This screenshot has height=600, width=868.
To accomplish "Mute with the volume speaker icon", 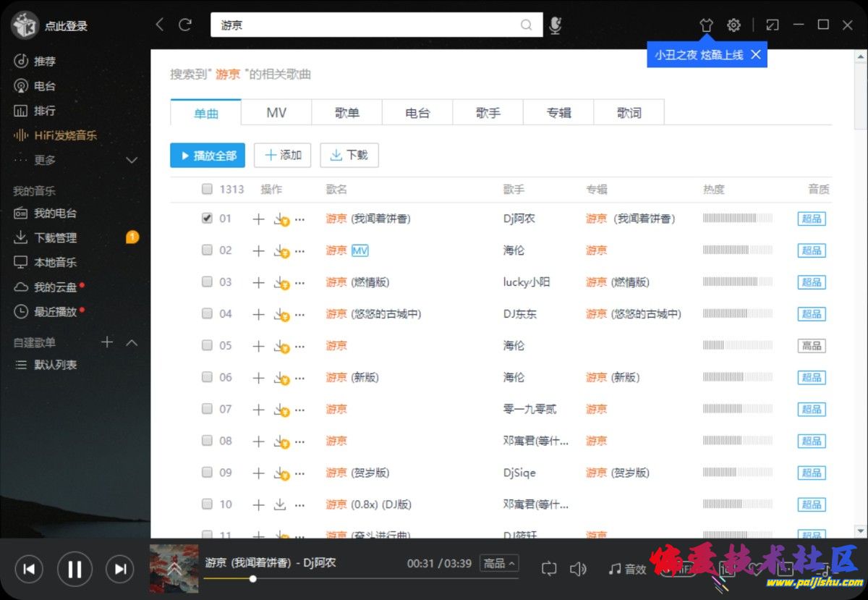I will (578, 569).
